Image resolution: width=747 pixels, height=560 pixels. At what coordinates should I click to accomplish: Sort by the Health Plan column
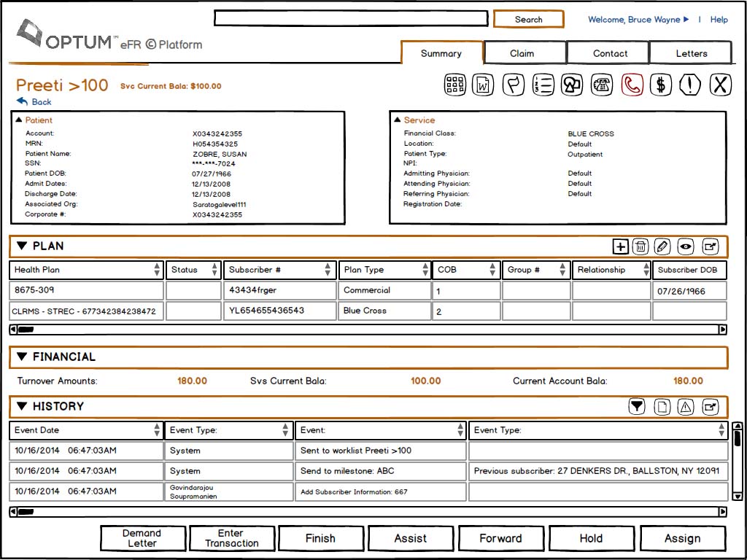tap(157, 270)
